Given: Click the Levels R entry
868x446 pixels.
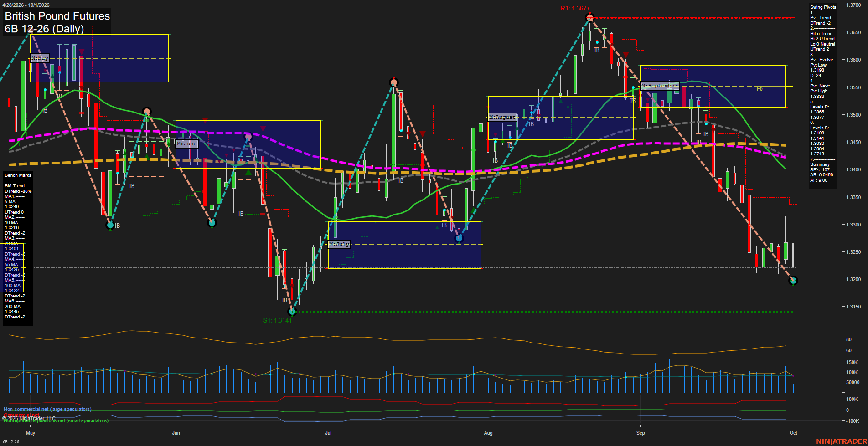Looking at the screenshot, I should [819, 112].
